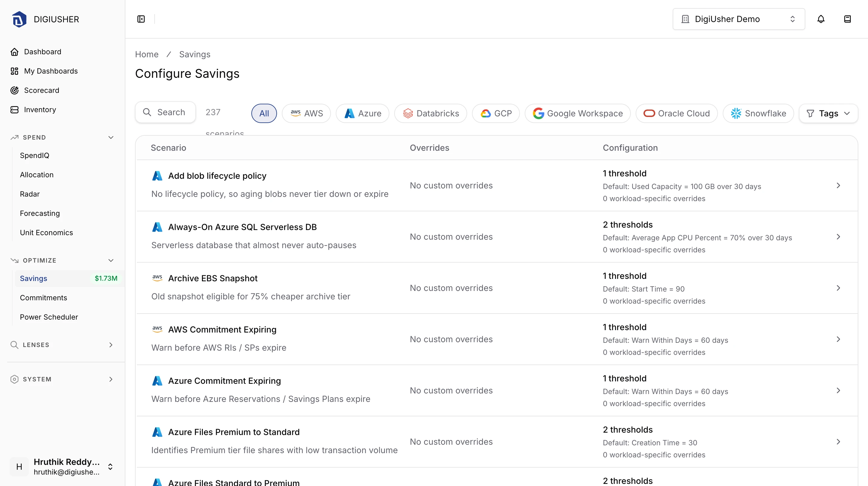Filter scenarios by Azure
Screen dimensions: 868x486
363,114
